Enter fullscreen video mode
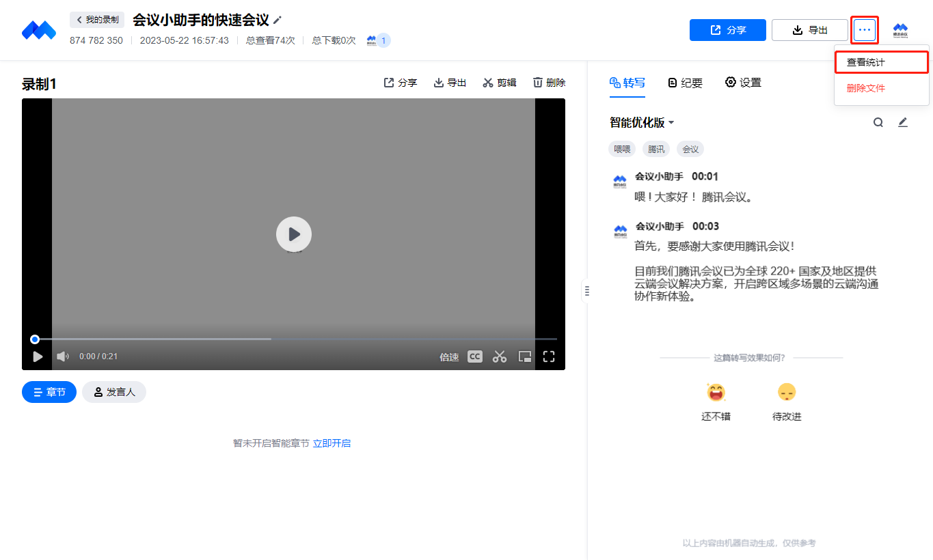The height and width of the screenshot is (560, 933). coord(549,356)
